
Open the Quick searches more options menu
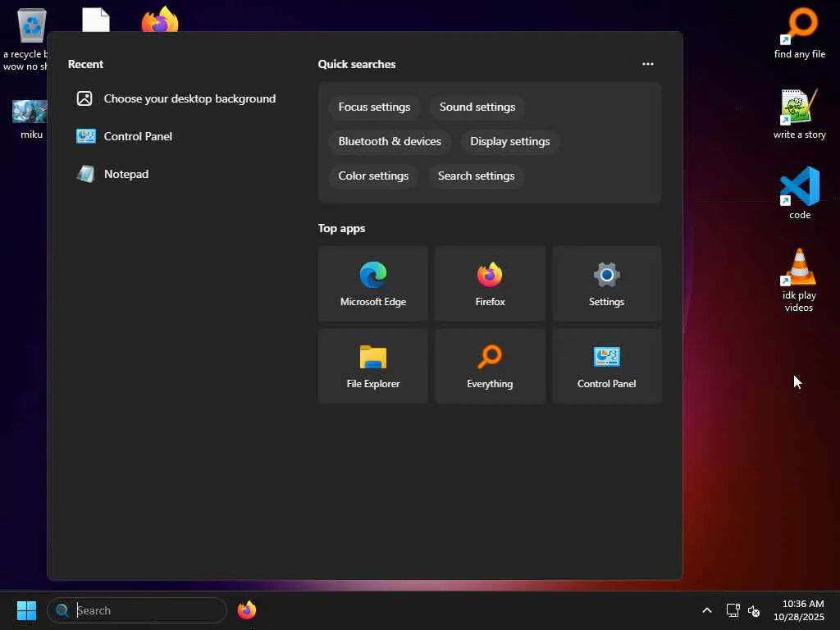pos(648,64)
